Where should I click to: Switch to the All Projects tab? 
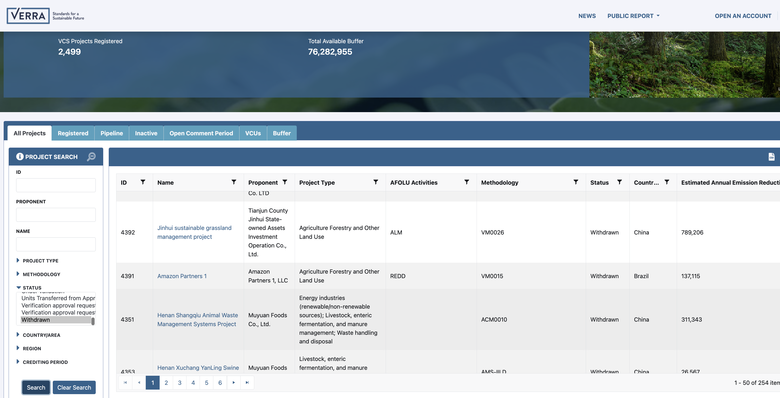click(29, 133)
